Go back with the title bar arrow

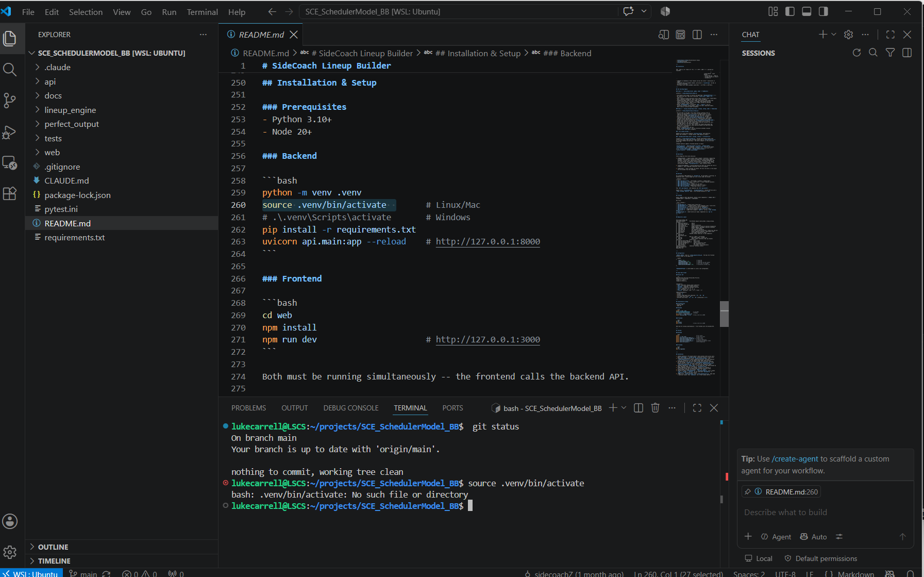tap(272, 11)
